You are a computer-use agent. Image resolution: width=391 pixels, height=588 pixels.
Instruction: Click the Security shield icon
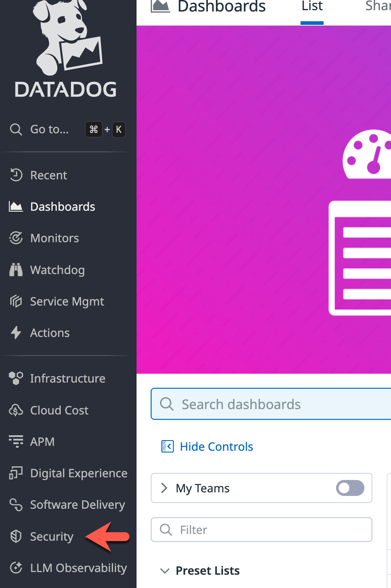[x=16, y=537]
